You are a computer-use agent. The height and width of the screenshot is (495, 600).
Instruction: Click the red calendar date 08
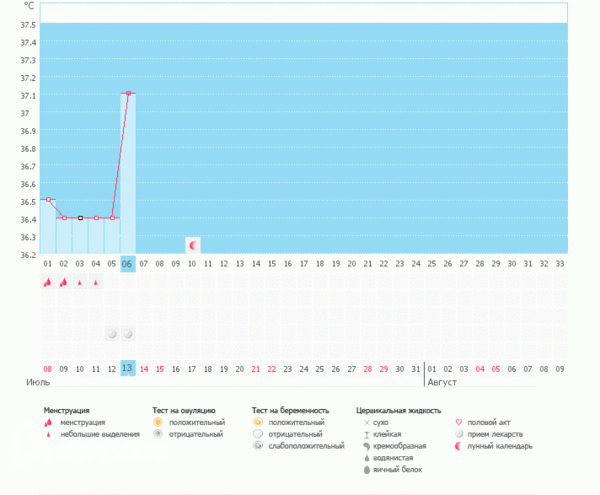click(47, 369)
